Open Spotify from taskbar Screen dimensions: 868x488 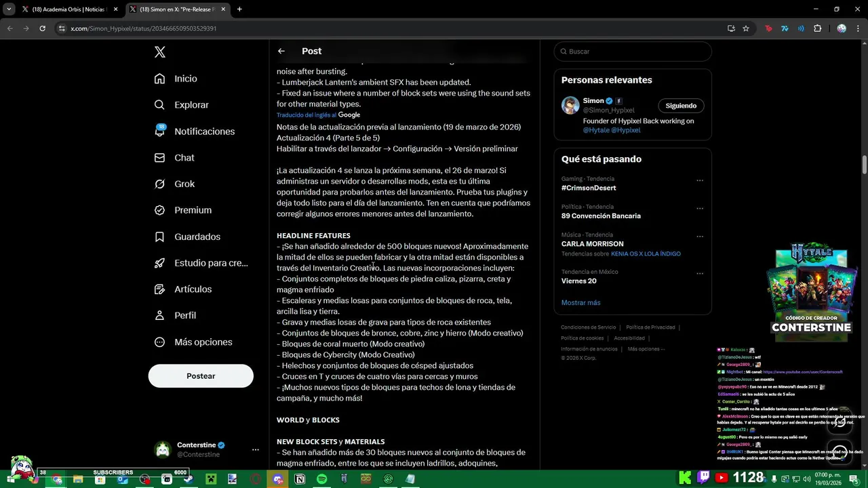321,479
